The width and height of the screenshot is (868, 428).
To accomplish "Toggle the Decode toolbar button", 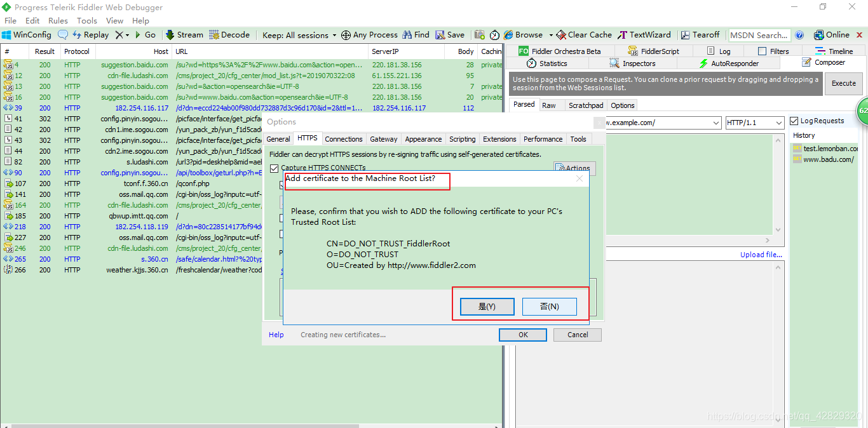I will [229, 35].
